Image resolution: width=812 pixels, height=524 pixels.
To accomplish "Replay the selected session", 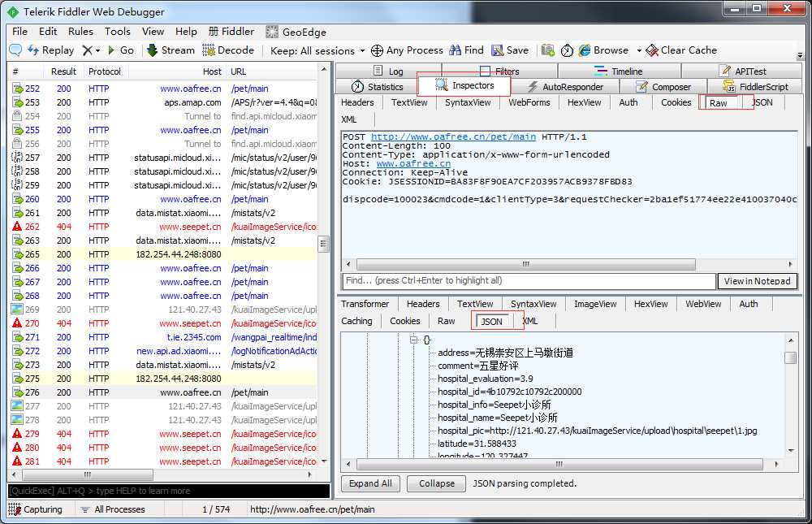I will pyautogui.click(x=50, y=50).
